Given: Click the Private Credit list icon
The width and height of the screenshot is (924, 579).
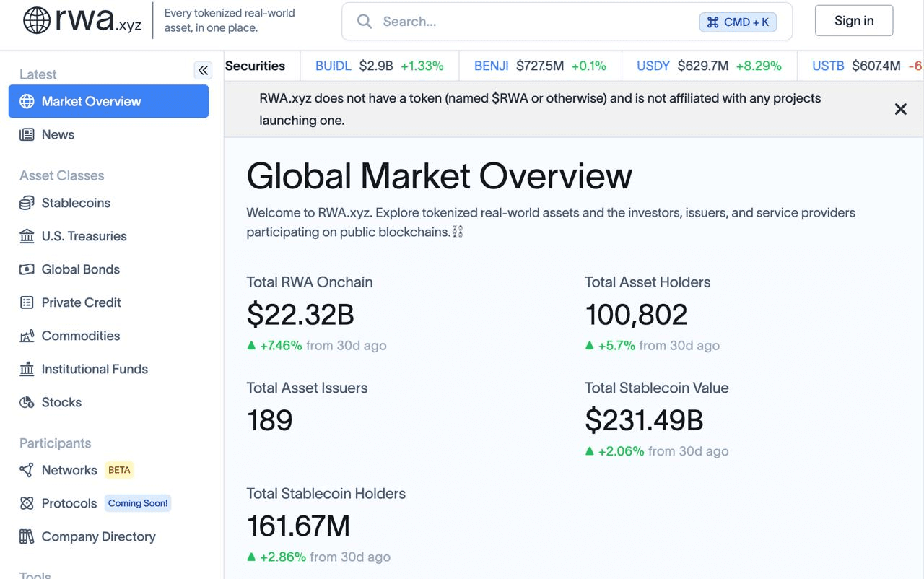Looking at the screenshot, I should 27,302.
